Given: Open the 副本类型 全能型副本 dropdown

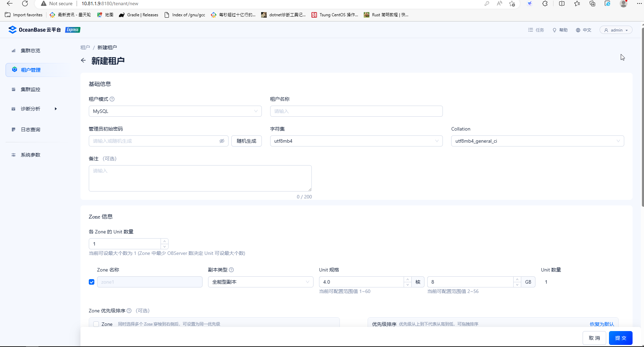Looking at the screenshot, I should [261, 282].
